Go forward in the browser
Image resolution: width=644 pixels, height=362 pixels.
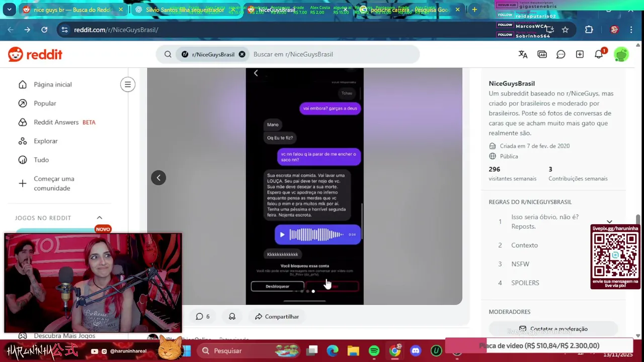pyautogui.click(x=27, y=30)
